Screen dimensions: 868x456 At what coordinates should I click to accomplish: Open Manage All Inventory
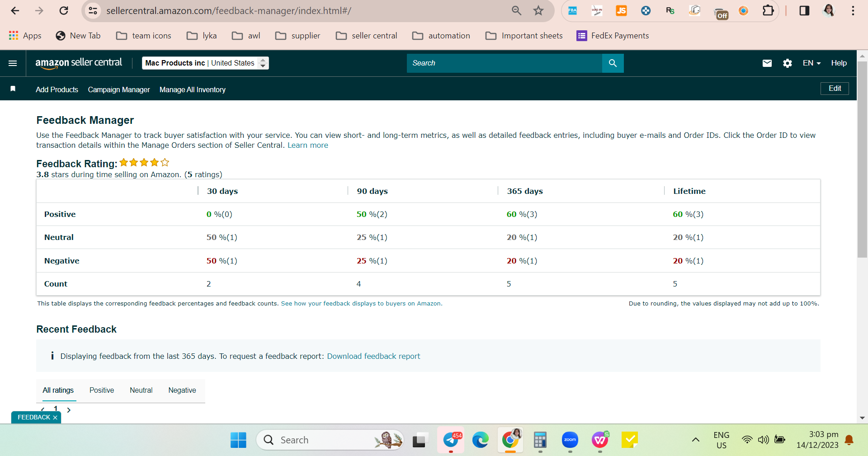pos(193,89)
